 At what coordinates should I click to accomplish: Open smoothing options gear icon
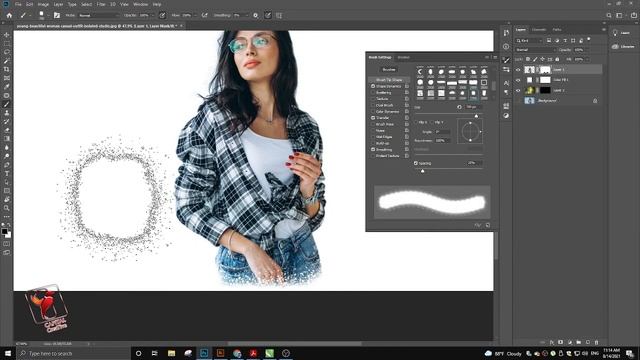[x=256, y=16]
